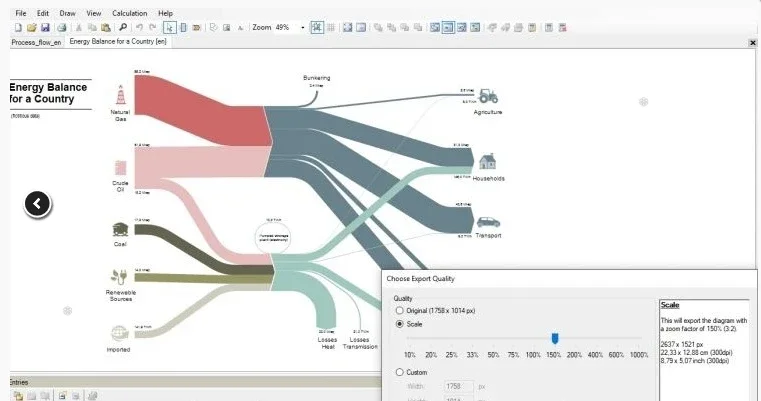Click the export scale slider handle
Image resolution: width=761 pixels, height=401 pixels.
(555, 338)
